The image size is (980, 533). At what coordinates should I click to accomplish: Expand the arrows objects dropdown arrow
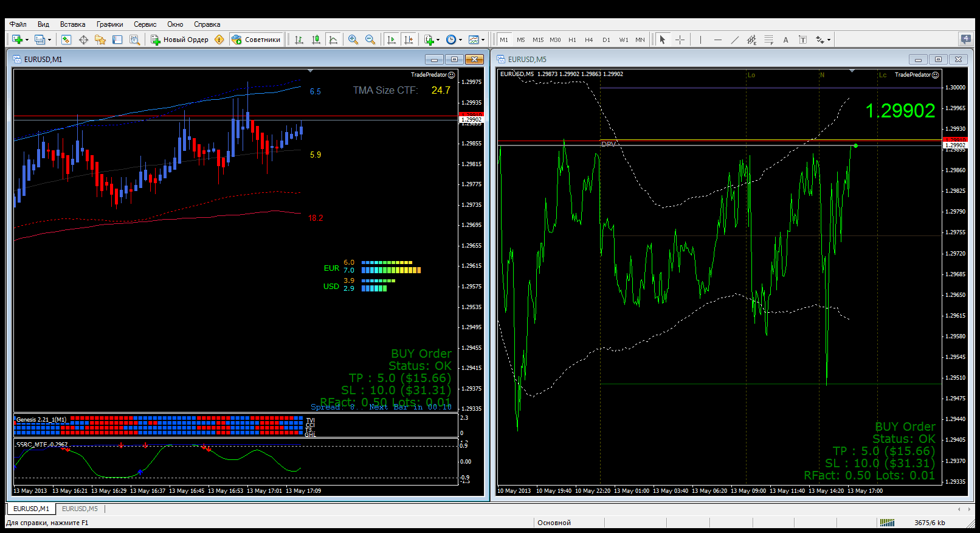point(829,40)
